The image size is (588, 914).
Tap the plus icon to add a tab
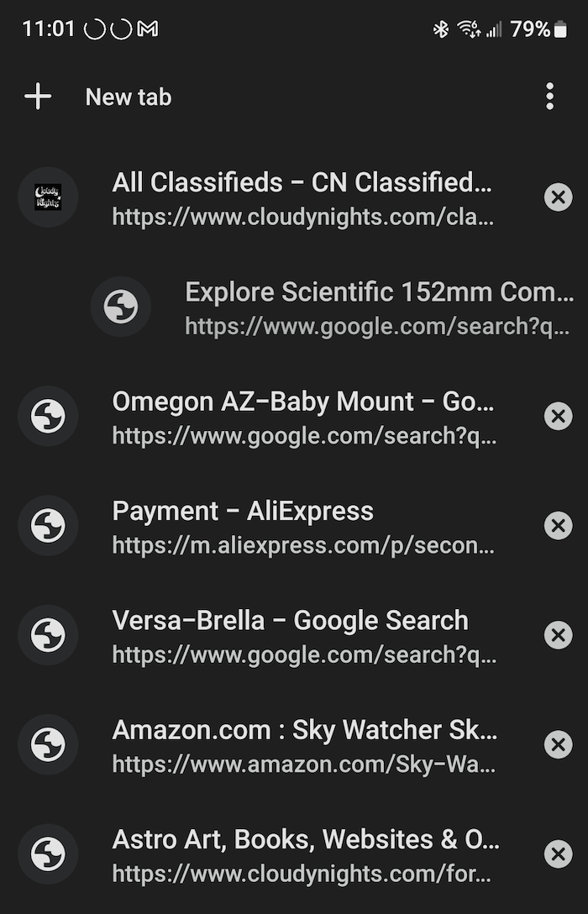point(37,97)
